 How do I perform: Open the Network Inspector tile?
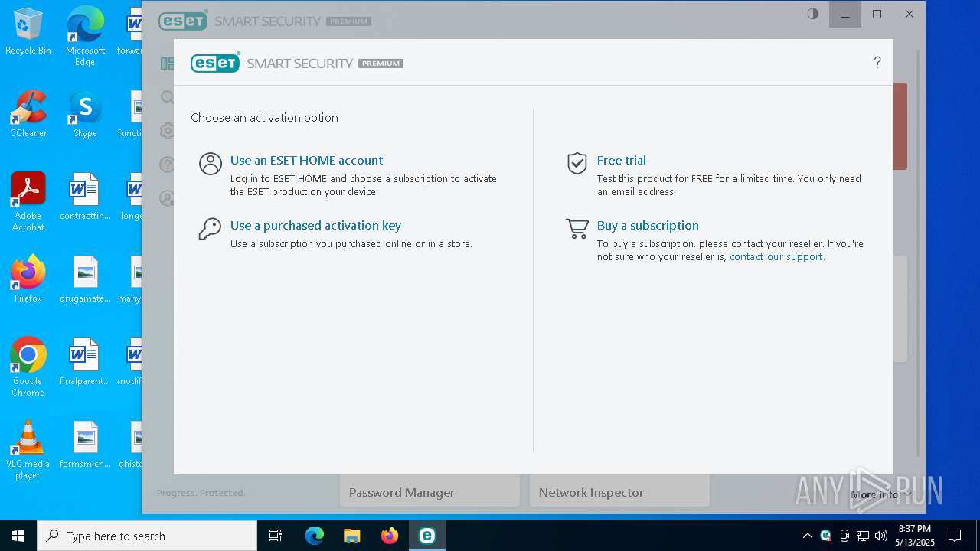(619, 491)
